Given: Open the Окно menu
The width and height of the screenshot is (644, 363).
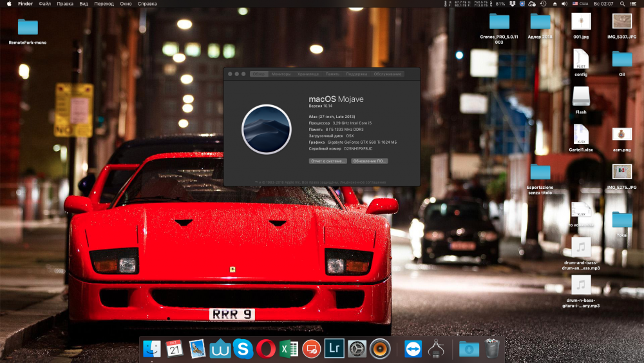Looking at the screenshot, I should click(126, 4).
